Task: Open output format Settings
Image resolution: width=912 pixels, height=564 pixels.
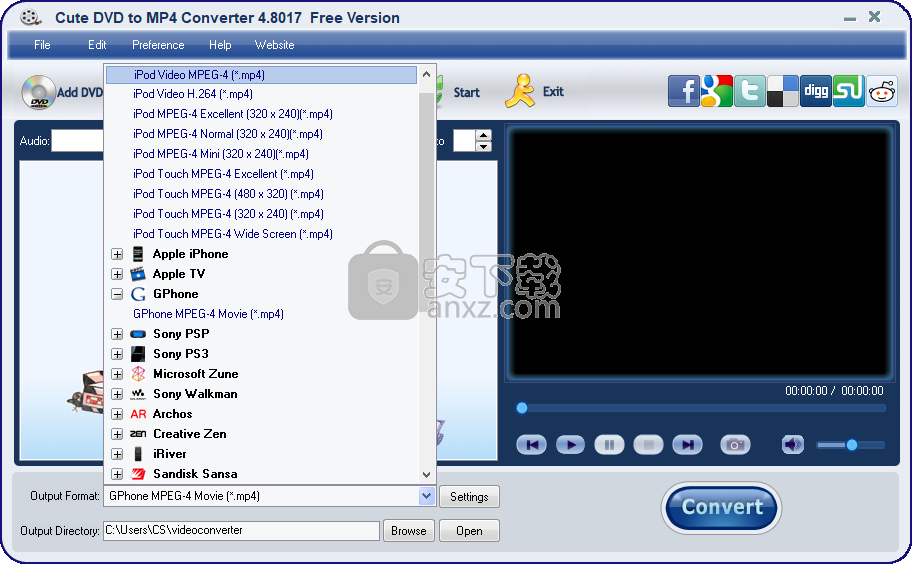Action: pyautogui.click(x=469, y=497)
